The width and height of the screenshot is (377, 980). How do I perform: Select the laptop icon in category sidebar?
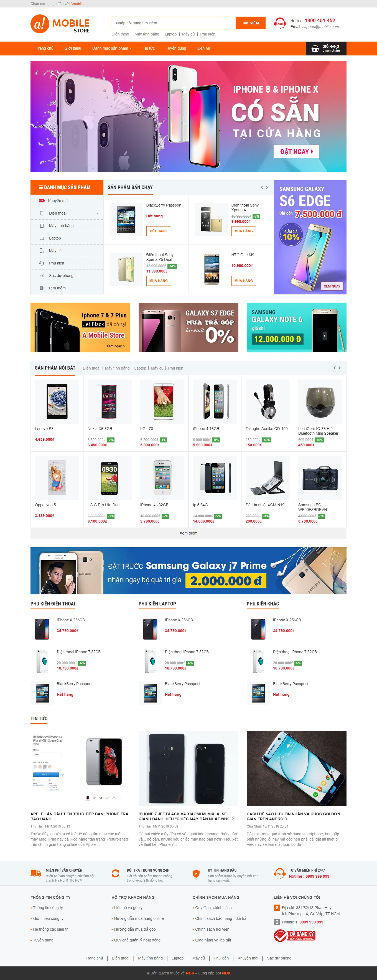42,238
